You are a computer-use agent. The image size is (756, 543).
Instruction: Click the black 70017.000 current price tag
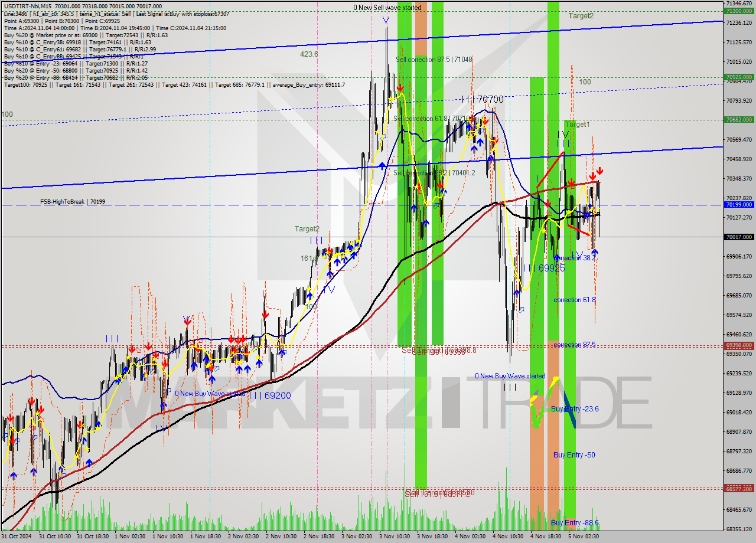[739, 237]
